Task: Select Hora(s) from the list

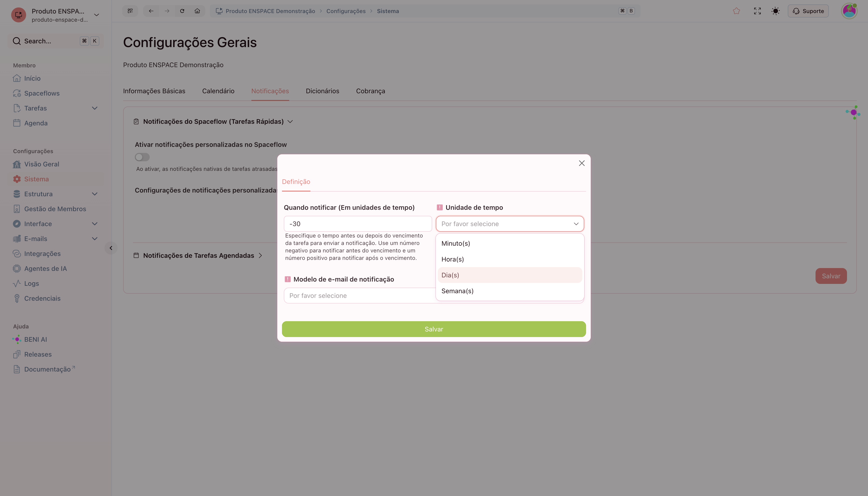Action: pos(510,259)
